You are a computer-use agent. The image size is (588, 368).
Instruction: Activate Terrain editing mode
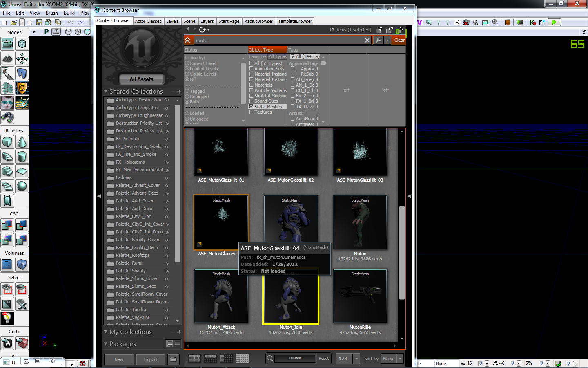[x=7, y=58]
